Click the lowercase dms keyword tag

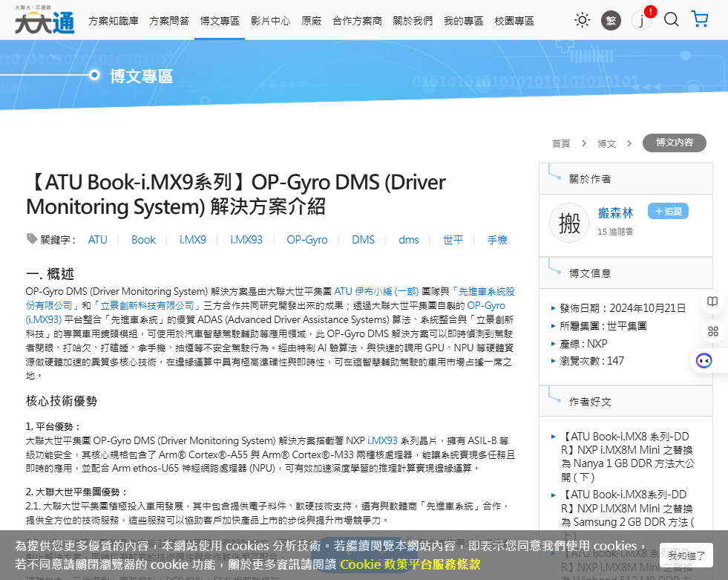tap(409, 240)
